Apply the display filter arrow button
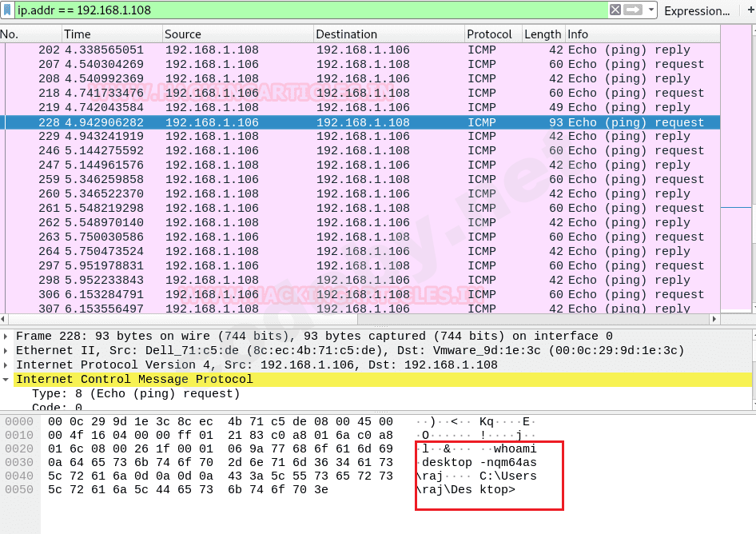This screenshot has width=756, height=534. point(632,10)
